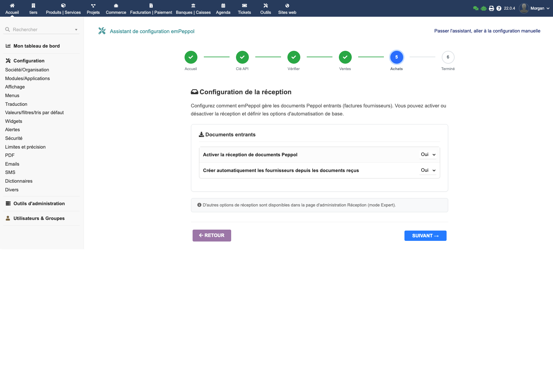Click the Assistant de configuration emPeppol title

tap(152, 31)
